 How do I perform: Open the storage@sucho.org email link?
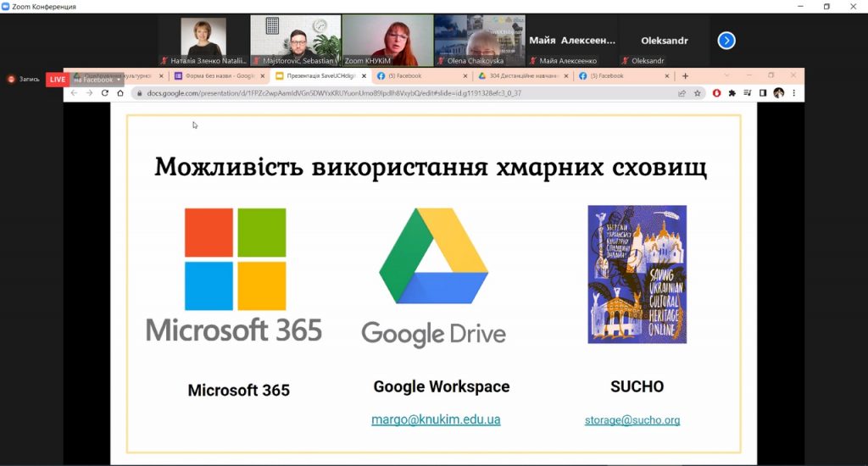point(632,420)
